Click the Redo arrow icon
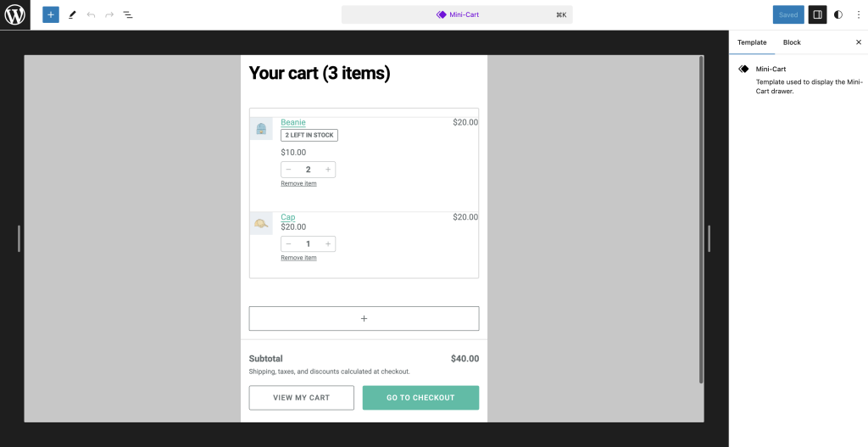The width and height of the screenshot is (868, 447). pyautogui.click(x=109, y=14)
